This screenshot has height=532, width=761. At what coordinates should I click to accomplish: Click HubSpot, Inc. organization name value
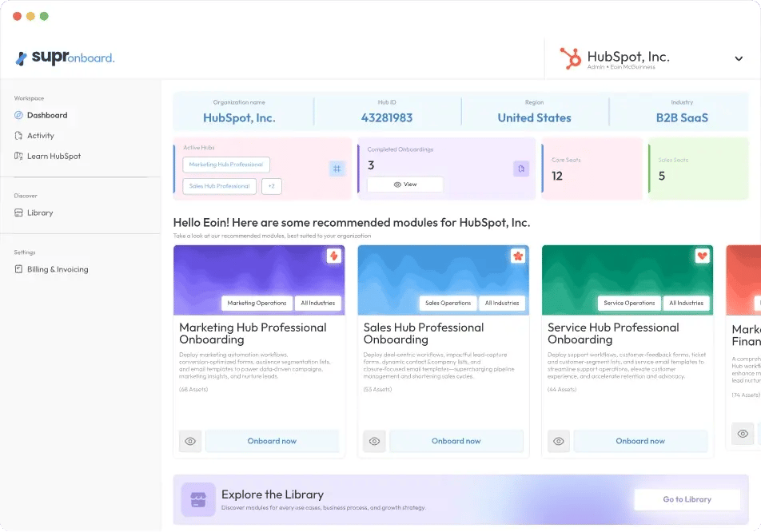click(x=239, y=118)
